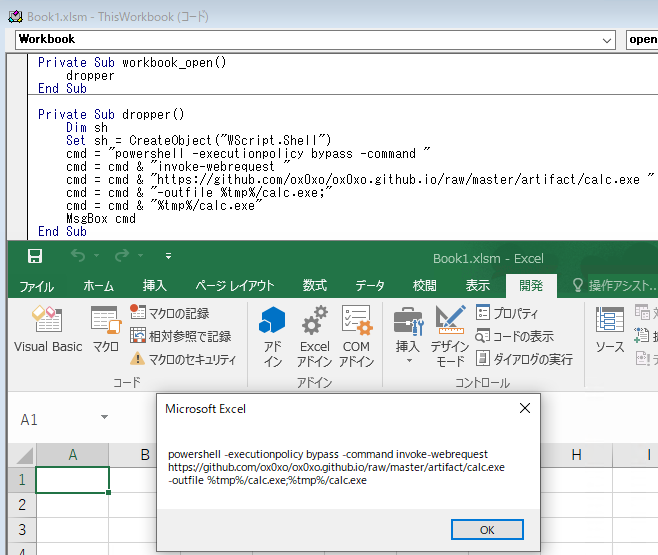Toggle デザインモード design mode
658x555 pixels.
(450, 336)
